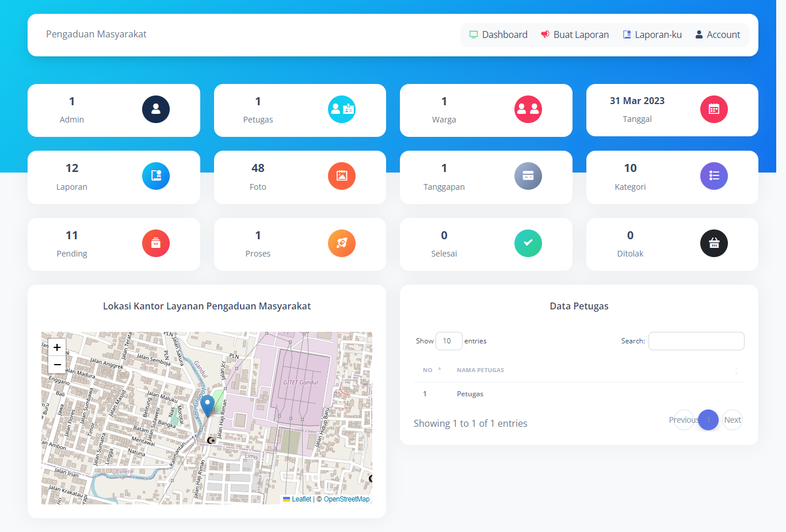This screenshot has width=786, height=532.
Task: Click the Ditolak basket icon
Action: click(x=713, y=243)
